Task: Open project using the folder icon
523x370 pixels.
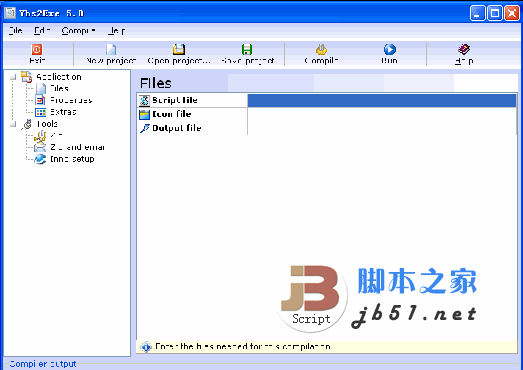Action: pos(179,49)
